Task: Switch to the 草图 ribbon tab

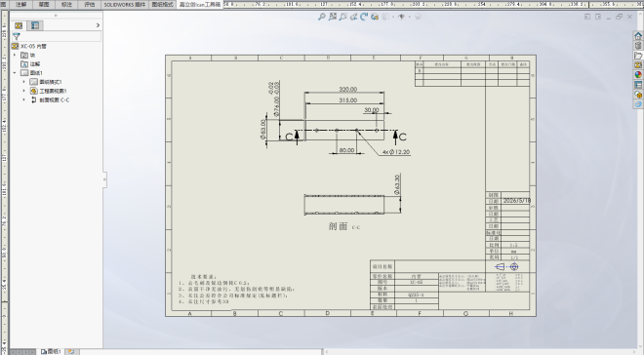Action: [x=44, y=5]
